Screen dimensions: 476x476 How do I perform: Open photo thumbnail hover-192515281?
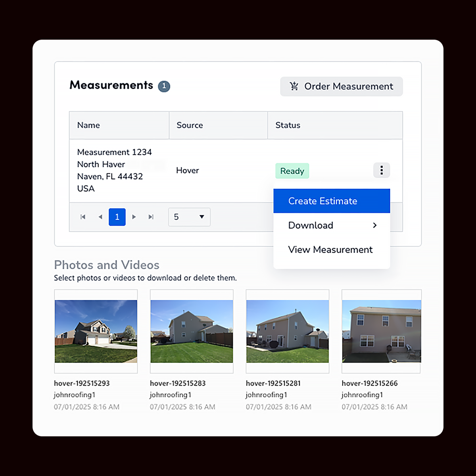288,331
